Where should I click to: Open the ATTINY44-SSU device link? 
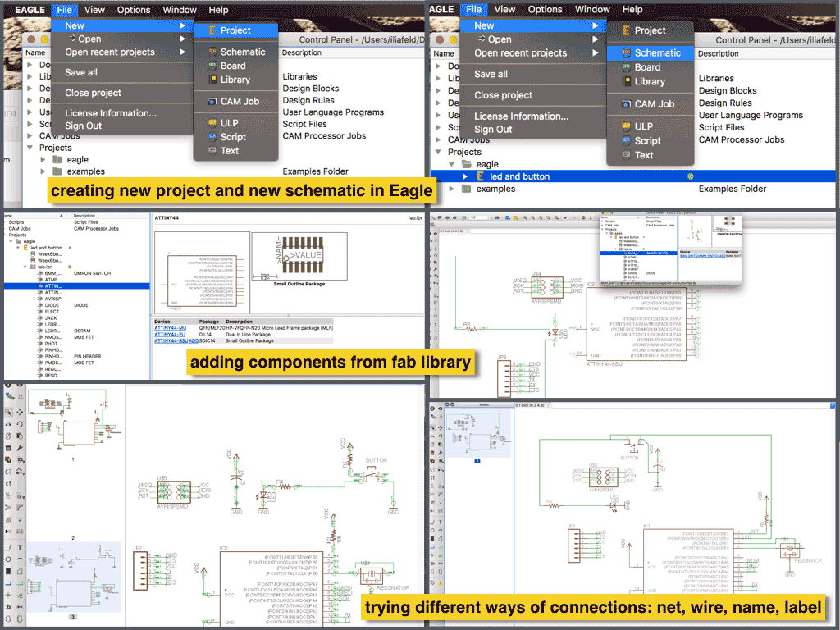(x=171, y=340)
